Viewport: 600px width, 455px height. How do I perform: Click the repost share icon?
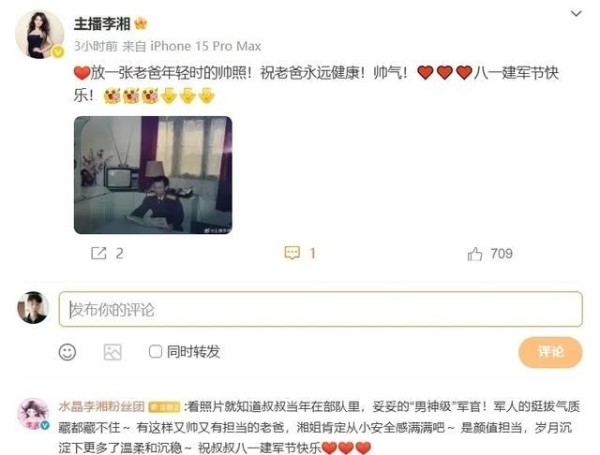[98, 253]
